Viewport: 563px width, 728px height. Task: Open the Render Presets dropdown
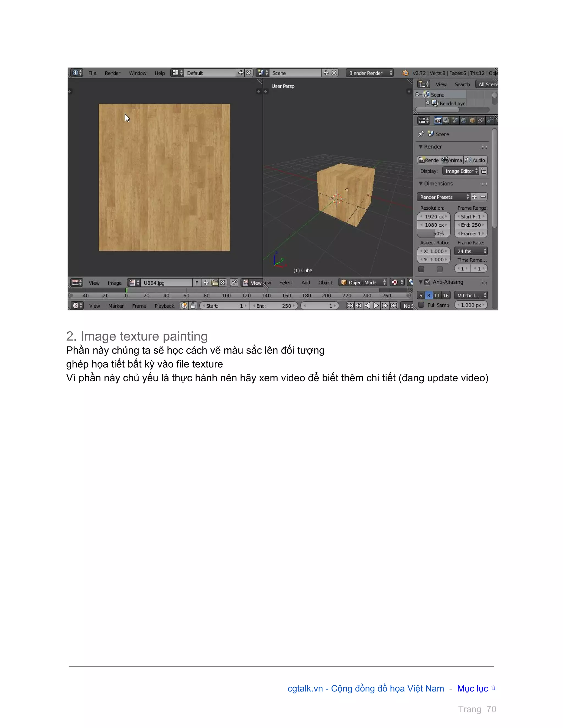click(x=443, y=197)
